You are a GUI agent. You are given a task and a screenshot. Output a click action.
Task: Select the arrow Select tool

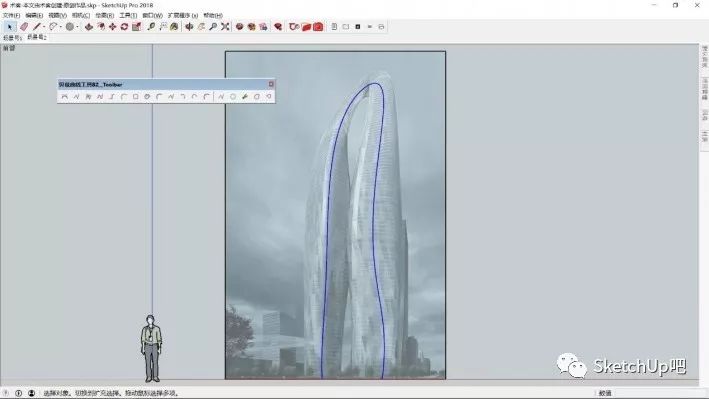click(x=9, y=27)
